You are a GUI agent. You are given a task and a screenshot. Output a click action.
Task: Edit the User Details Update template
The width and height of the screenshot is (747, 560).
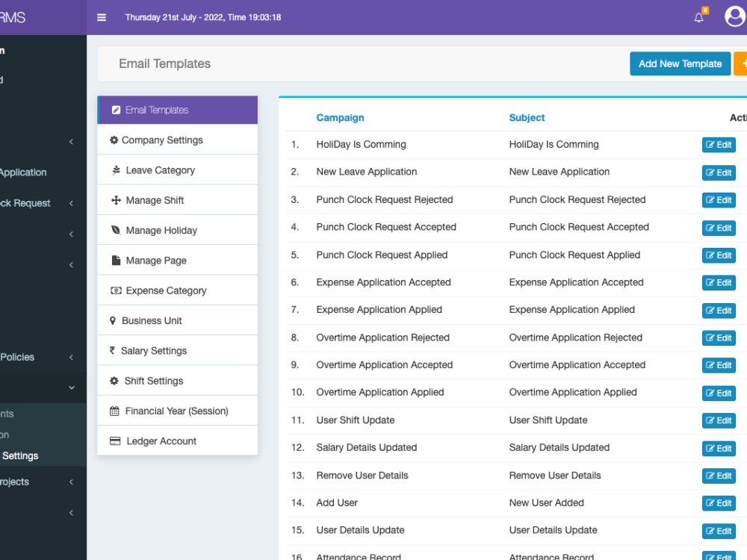[x=719, y=531]
